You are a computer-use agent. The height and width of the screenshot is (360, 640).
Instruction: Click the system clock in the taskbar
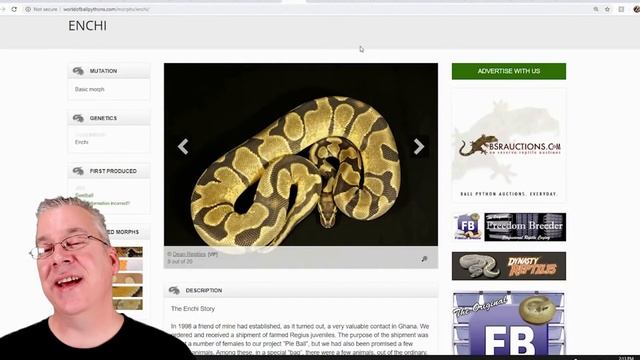point(626,358)
